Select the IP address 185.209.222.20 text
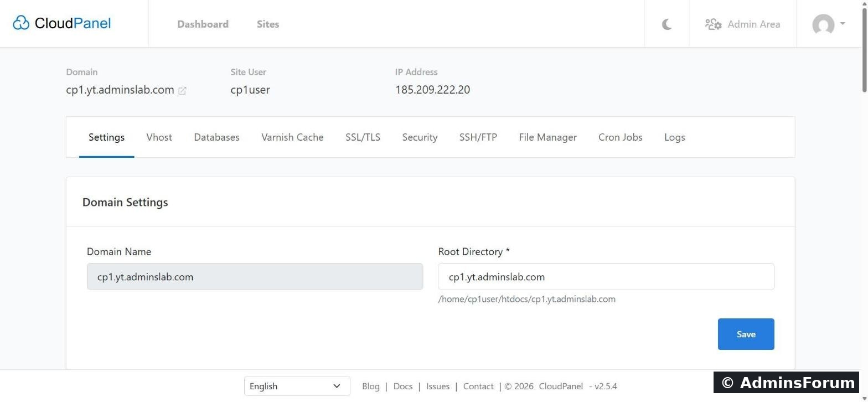Image resolution: width=868 pixels, height=402 pixels. coord(432,90)
